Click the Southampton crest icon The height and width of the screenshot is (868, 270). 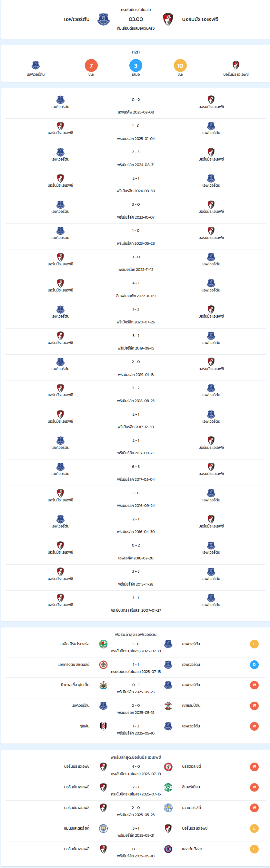click(x=168, y=705)
